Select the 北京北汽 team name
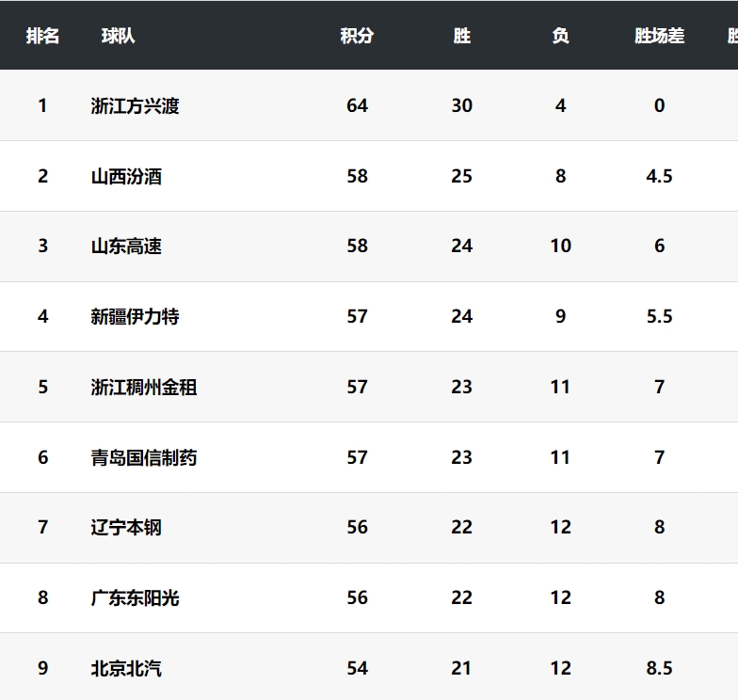738x700 pixels. [x=126, y=668]
